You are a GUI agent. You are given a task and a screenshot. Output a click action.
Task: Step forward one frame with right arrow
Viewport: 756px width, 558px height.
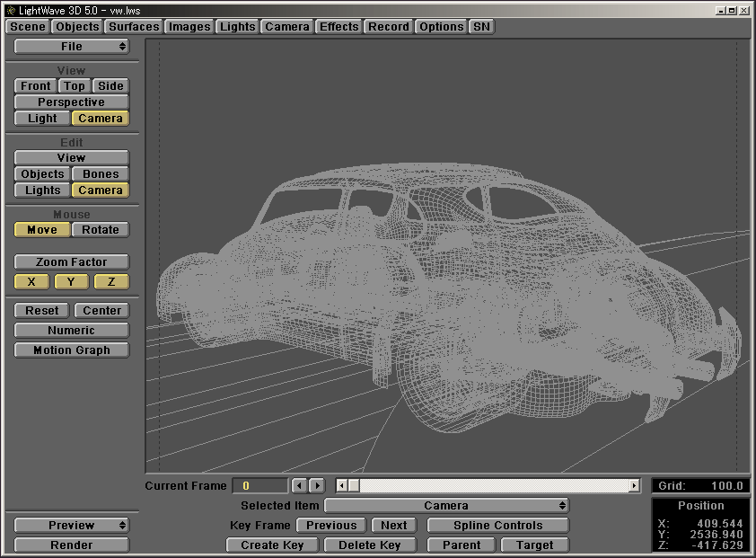316,485
